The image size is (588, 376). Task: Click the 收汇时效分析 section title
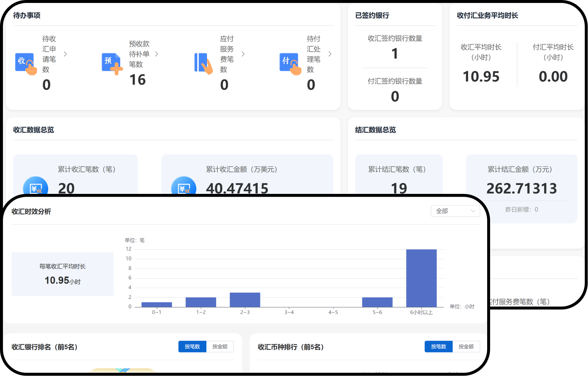(31, 212)
